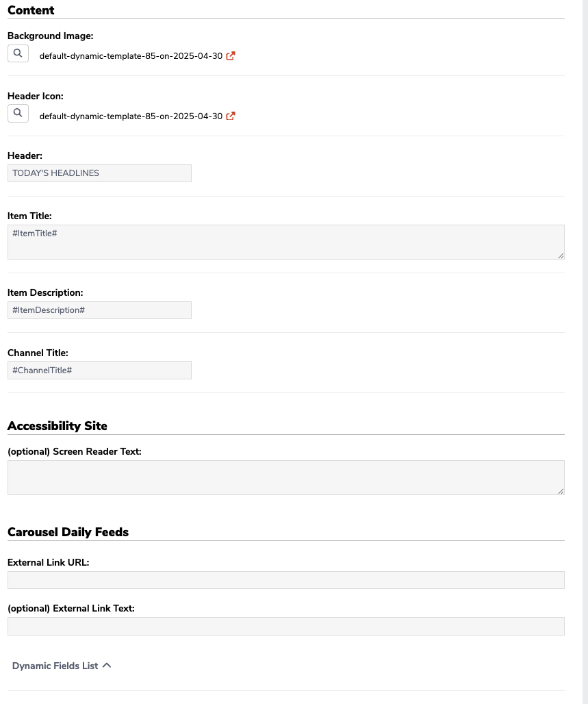This screenshot has width=588, height=704.
Task: Click the page's vertical scrollbar track
Action: pyautogui.click(x=585, y=352)
